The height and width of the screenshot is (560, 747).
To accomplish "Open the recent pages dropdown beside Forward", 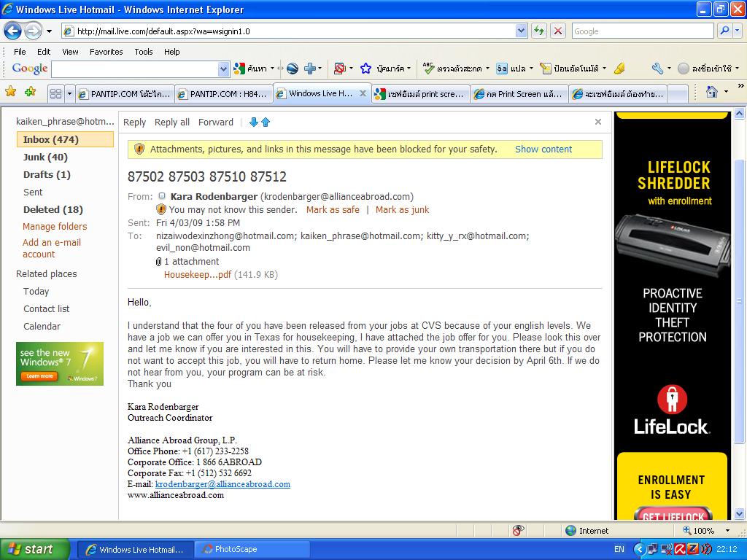I will pyautogui.click(x=49, y=31).
